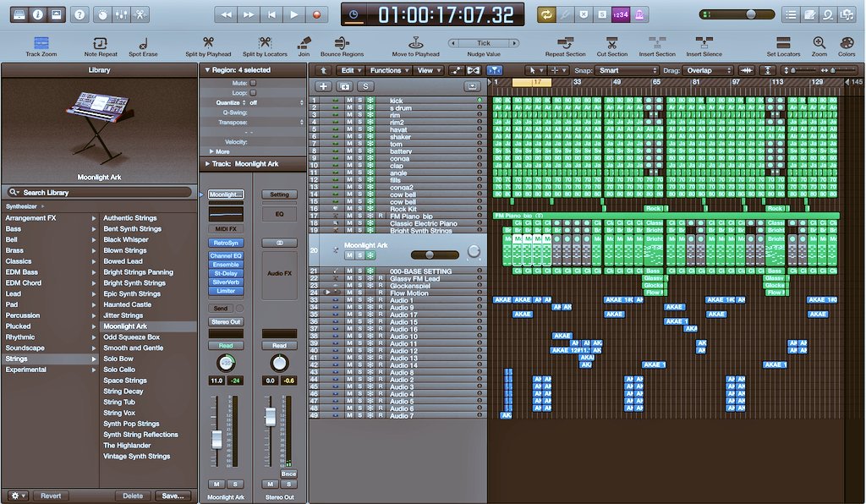Open the View menu in tracks area
The image size is (866, 504).
point(429,70)
